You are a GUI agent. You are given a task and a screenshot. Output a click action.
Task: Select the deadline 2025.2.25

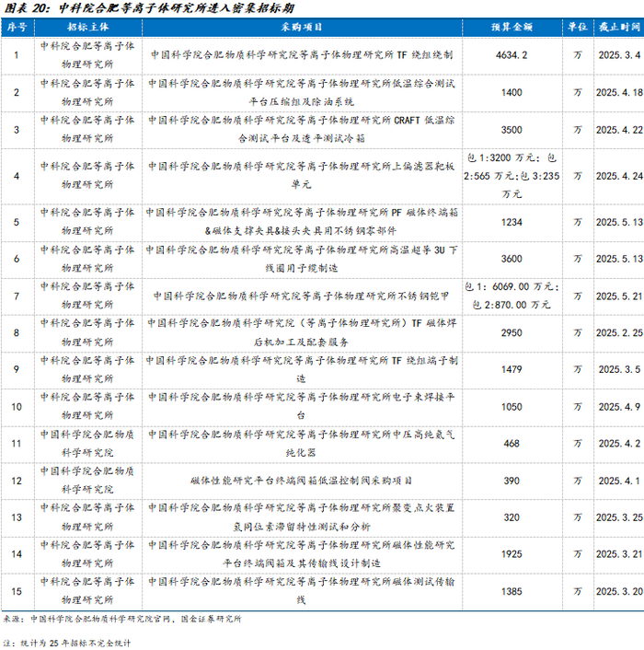(619, 333)
